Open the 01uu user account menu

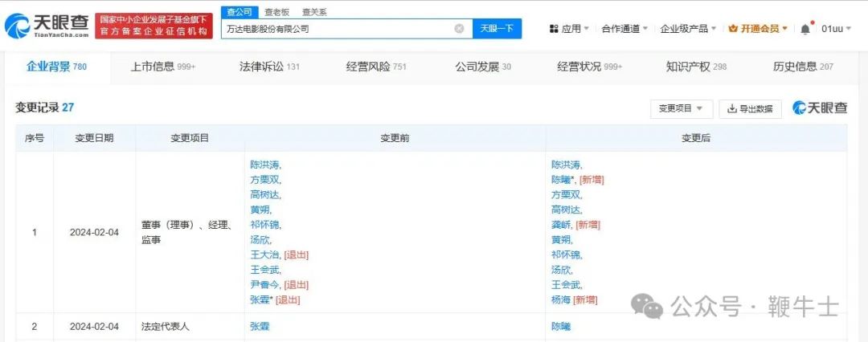[836, 29]
